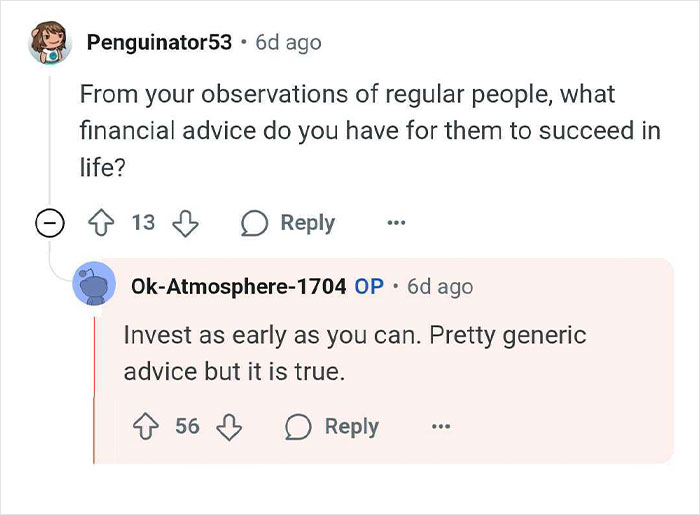The image size is (700, 515).
Task: Open the 6d ago timestamp on OP's reply
Action: [x=440, y=287]
